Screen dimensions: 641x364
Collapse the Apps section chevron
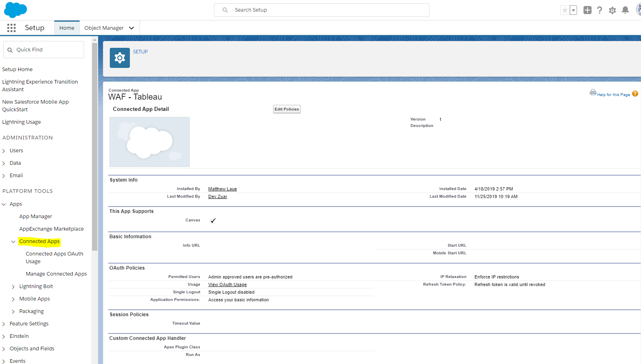(4, 204)
